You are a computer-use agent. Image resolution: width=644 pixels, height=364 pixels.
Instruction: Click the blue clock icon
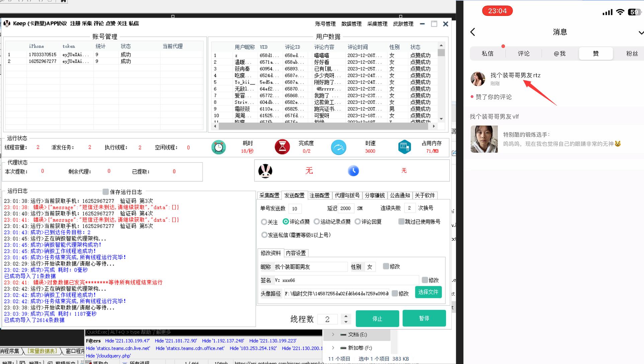point(353,171)
